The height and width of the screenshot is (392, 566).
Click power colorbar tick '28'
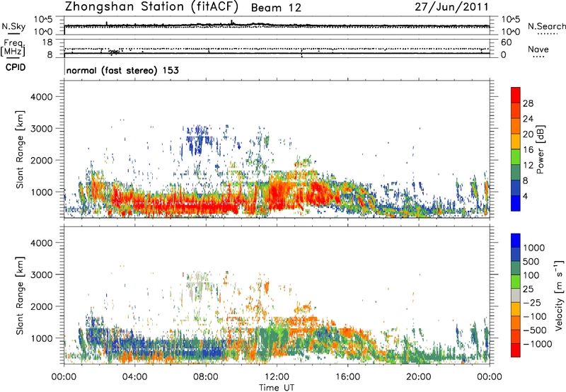tap(528, 103)
